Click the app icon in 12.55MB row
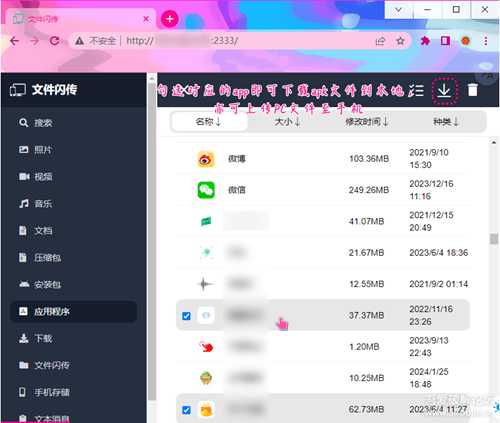 [x=205, y=284]
